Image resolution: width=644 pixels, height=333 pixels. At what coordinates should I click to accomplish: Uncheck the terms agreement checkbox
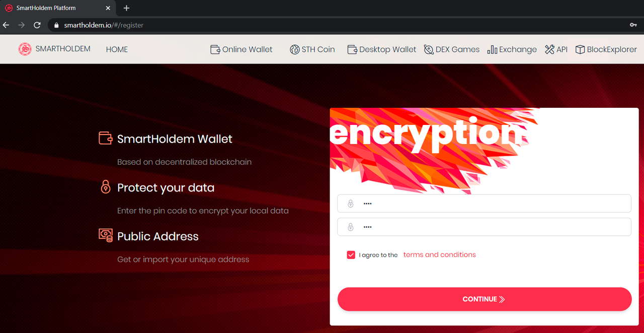[351, 255]
